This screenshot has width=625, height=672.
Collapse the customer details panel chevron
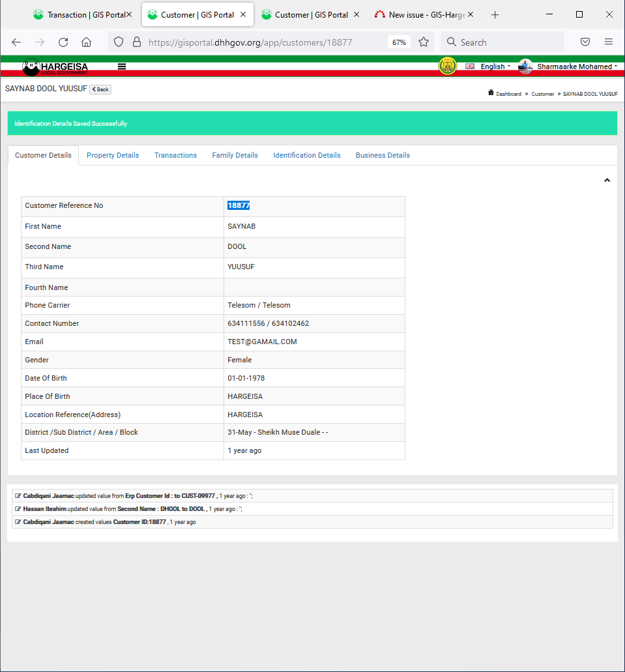click(x=607, y=180)
